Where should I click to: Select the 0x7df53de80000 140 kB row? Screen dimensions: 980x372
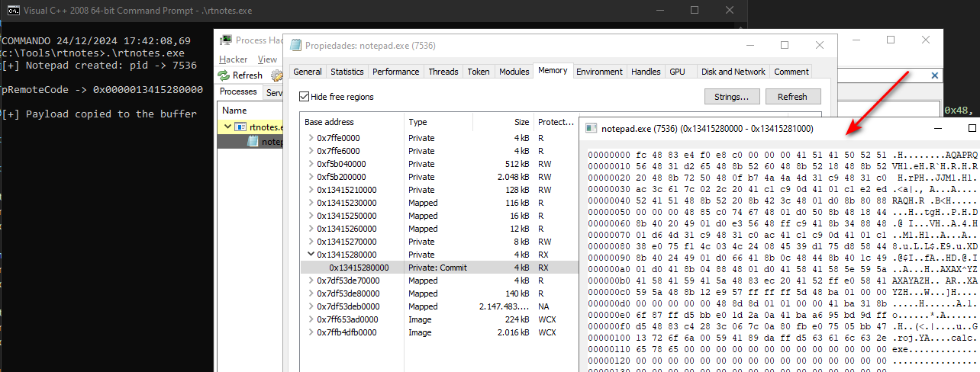pyautogui.click(x=439, y=293)
